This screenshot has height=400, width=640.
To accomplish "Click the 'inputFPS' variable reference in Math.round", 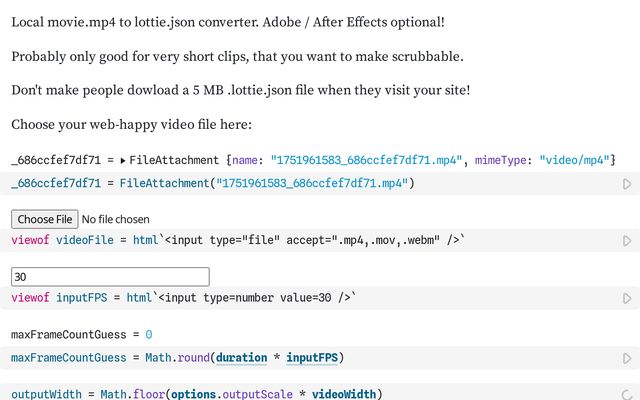I will (312, 358).
